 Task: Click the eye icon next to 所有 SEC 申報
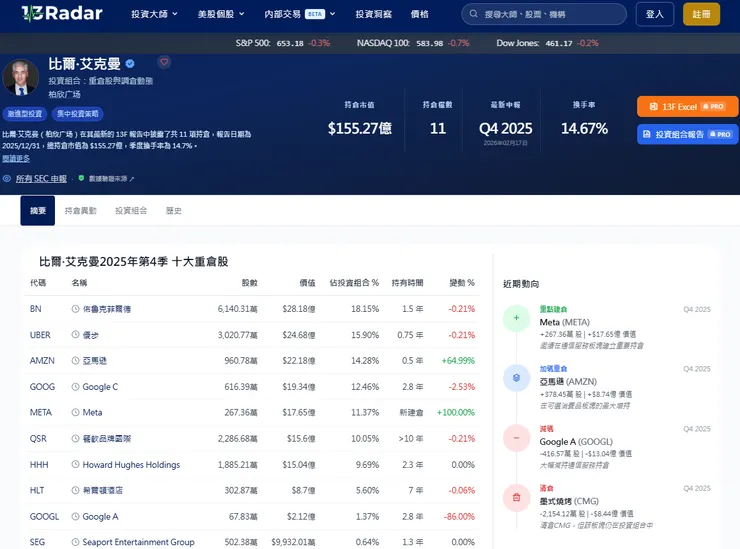coord(7,178)
